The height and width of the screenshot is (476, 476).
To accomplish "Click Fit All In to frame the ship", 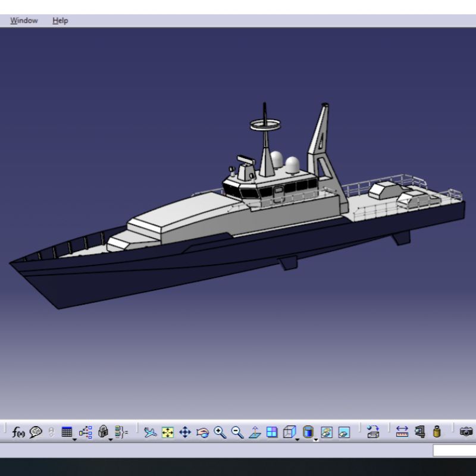I will click(168, 433).
